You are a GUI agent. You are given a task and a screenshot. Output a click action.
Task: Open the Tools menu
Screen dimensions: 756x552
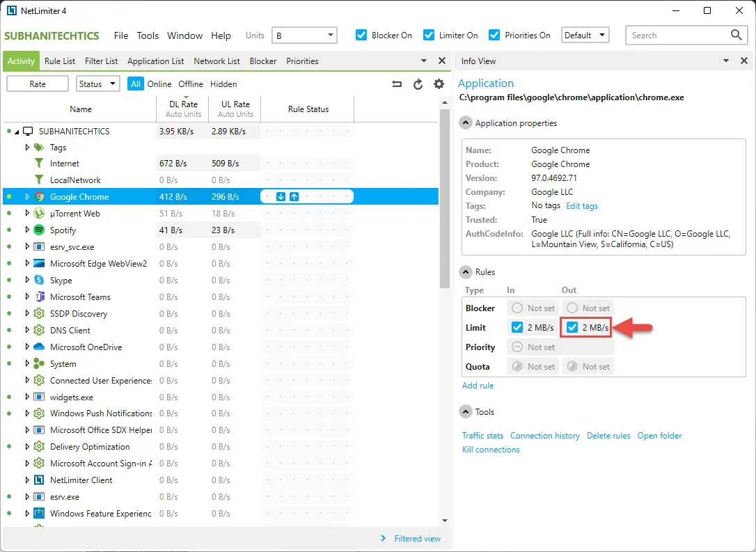(148, 36)
